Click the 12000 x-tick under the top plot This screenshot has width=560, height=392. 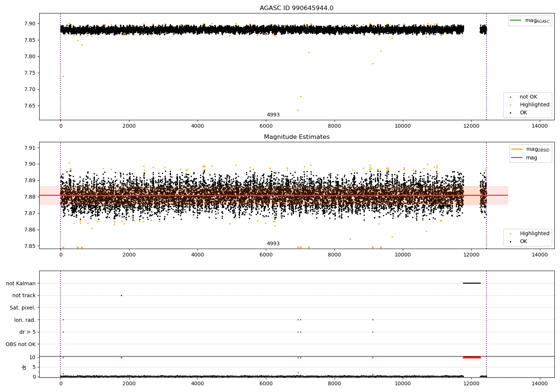(x=471, y=126)
